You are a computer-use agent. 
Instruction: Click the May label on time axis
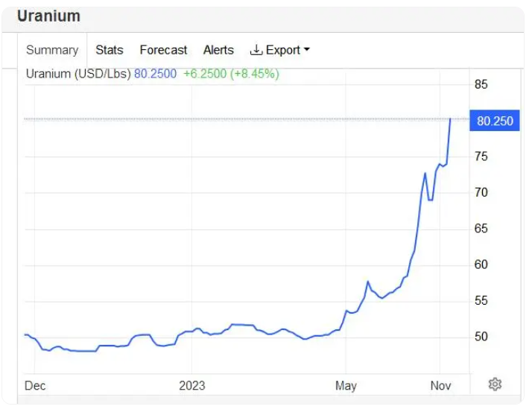346,385
